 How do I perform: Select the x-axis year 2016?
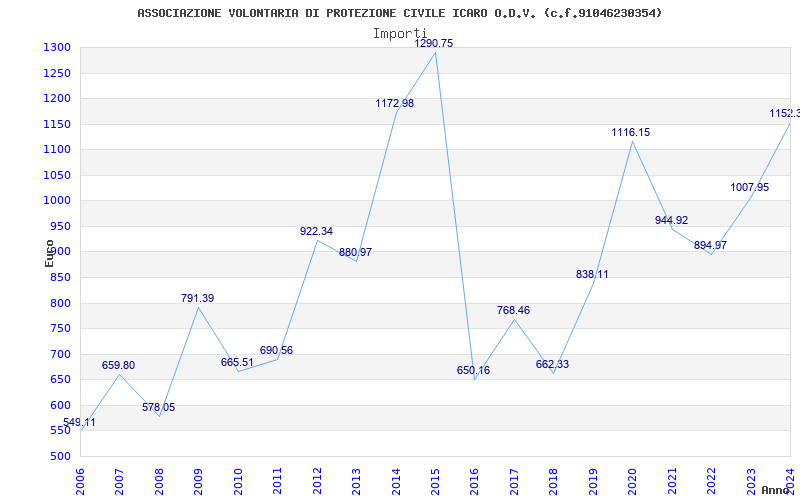coord(474,481)
